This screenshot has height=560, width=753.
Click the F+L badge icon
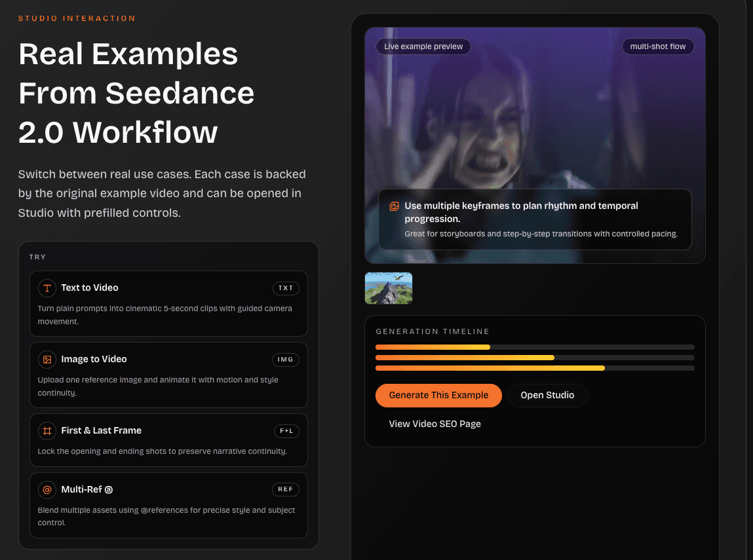(286, 431)
